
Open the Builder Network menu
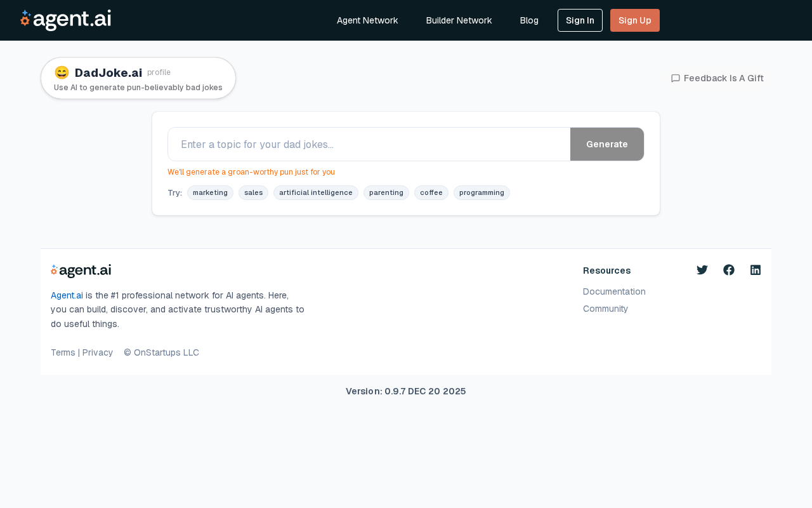tap(459, 20)
